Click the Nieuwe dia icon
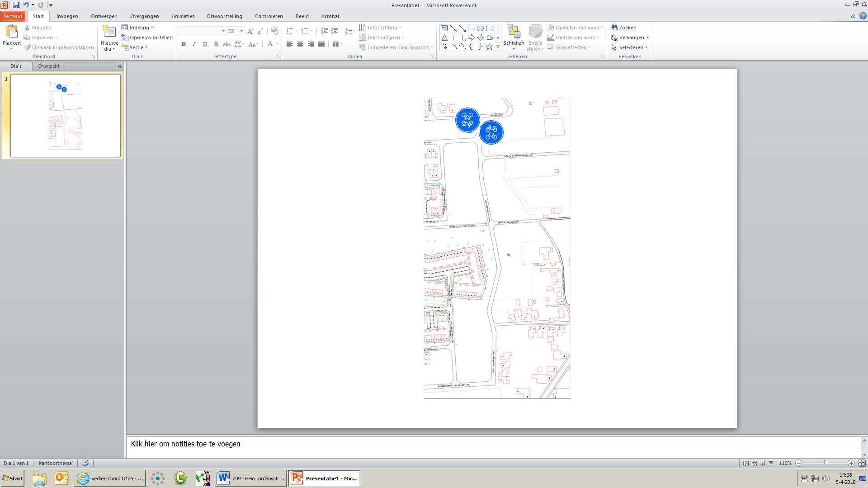This screenshot has height=488, width=868. (x=109, y=32)
